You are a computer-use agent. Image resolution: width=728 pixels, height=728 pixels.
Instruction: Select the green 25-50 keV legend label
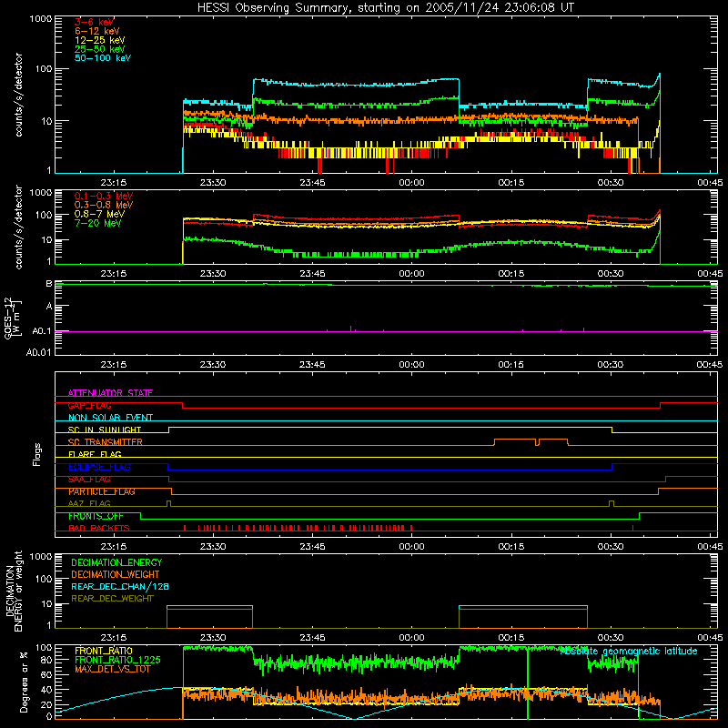coord(100,49)
